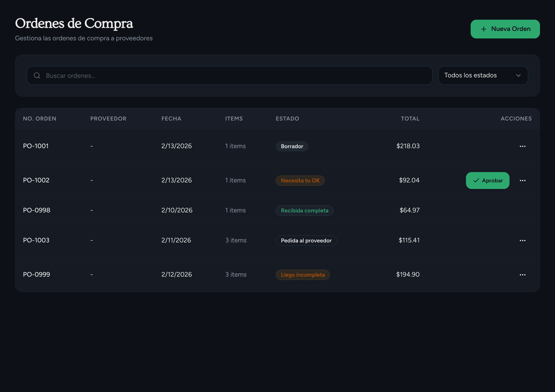Click the $115.41 total
Viewport: 555px width, 392px height.
click(x=409, y=240)
